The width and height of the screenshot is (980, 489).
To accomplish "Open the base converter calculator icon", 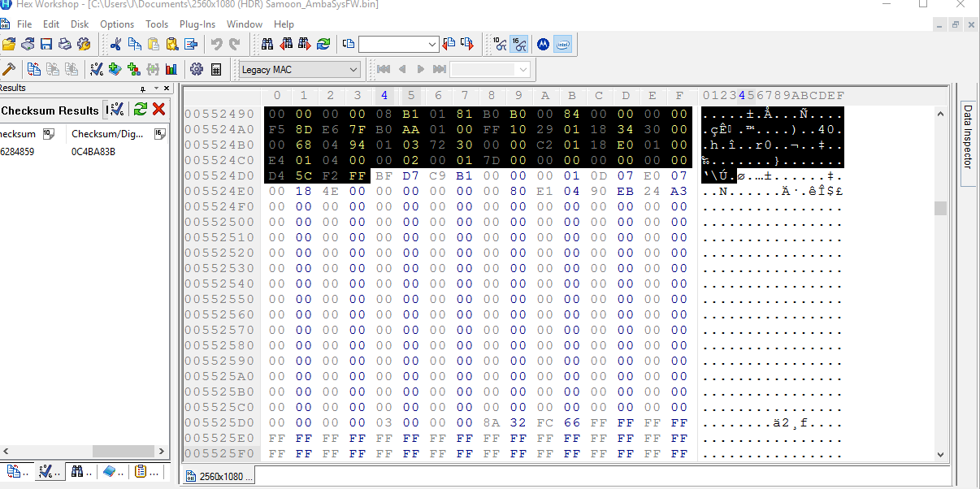I will [x=216, y=70].
